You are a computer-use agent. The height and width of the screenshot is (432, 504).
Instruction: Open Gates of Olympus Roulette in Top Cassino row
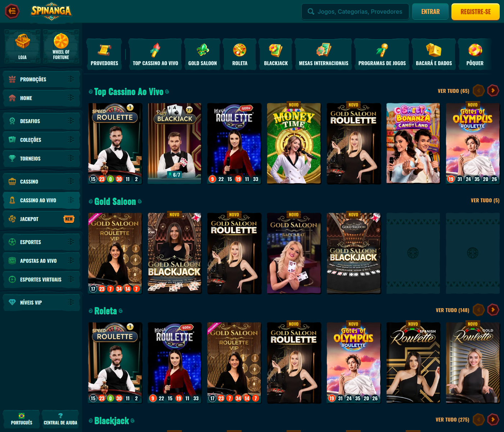point(473,144)
